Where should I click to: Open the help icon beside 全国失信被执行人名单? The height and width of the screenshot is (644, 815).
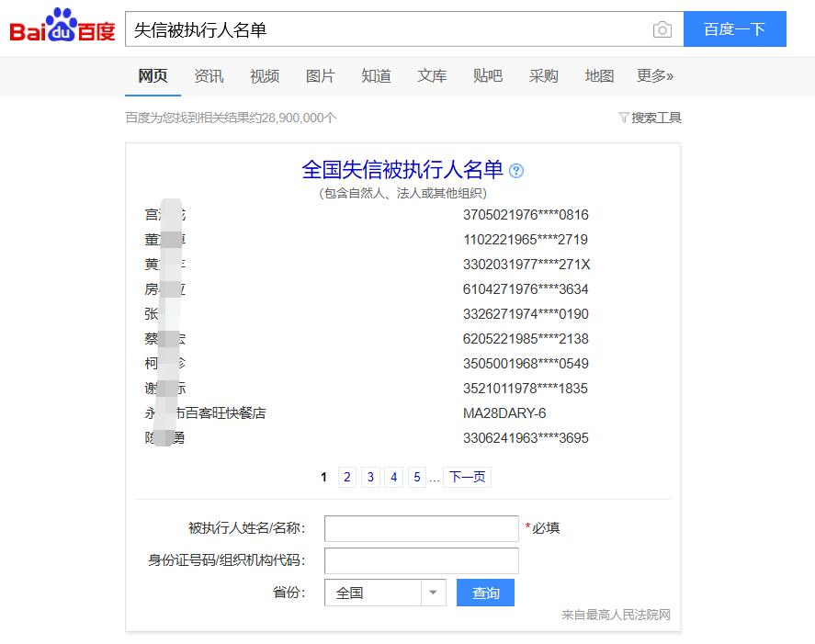(x=516, y=171)
